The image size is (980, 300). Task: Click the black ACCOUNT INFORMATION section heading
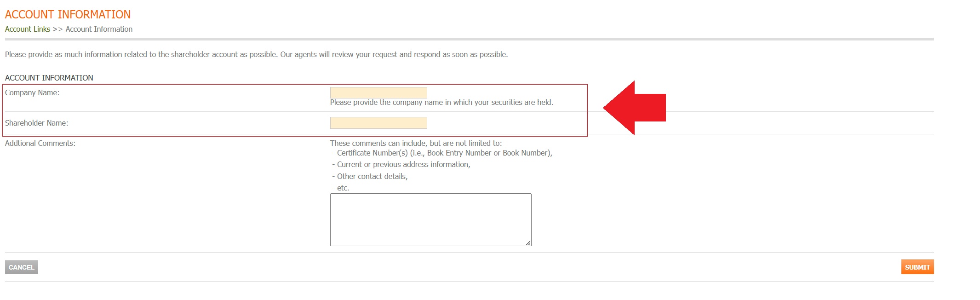(49, 78)
